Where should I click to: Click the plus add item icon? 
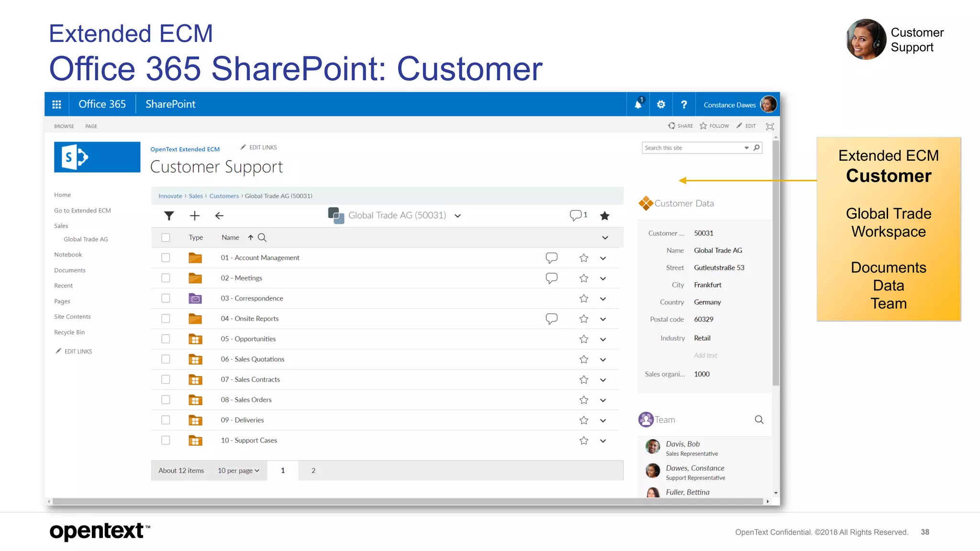[195, 216]
